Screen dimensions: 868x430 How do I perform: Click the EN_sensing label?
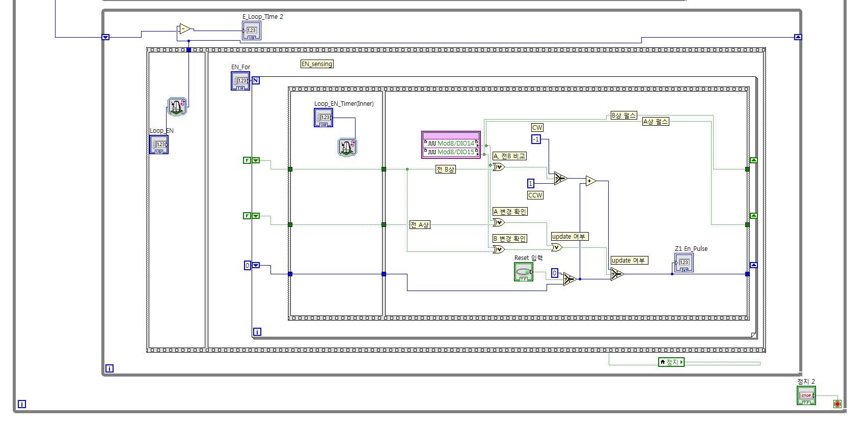[317, 64]
